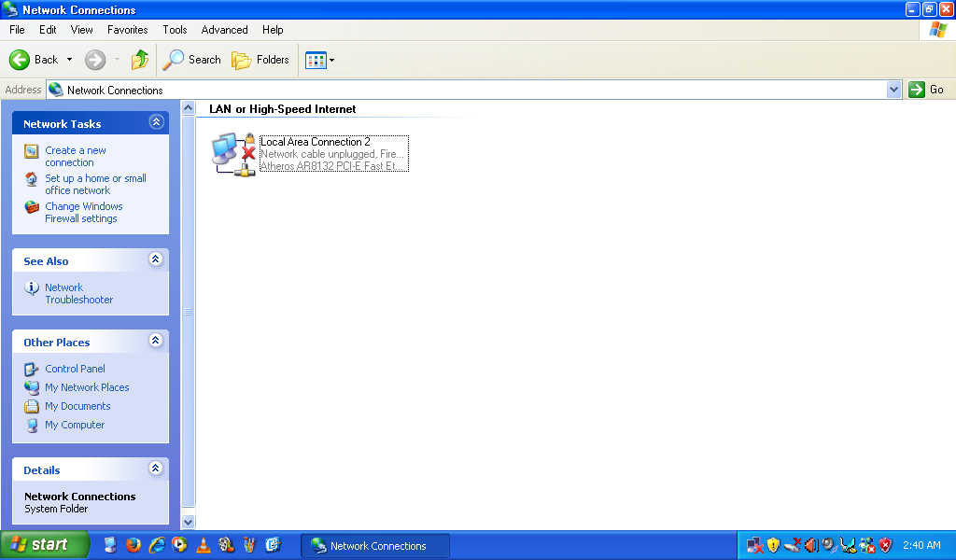Viewport: 956px width, 560px height.
Task: Open the Forward history dropdown arrow
Action: (117, 60)
